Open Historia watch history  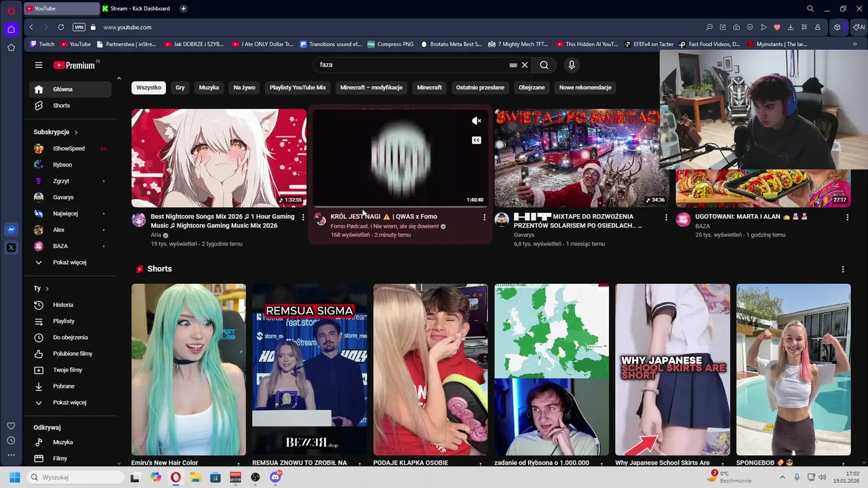70,305
